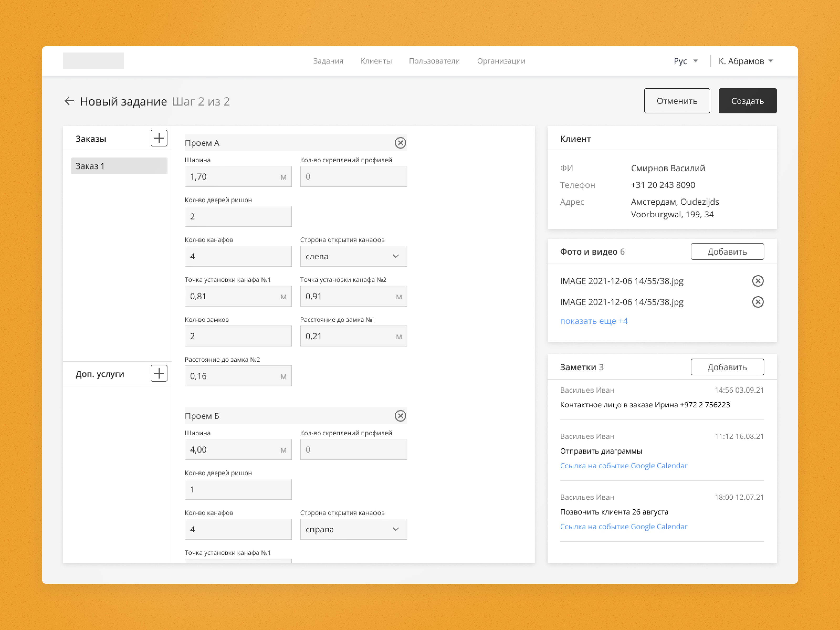840x630 pixels.
Task: Open Google Calendar link under Позвонить клиента
Action: [x=623, y=527]
